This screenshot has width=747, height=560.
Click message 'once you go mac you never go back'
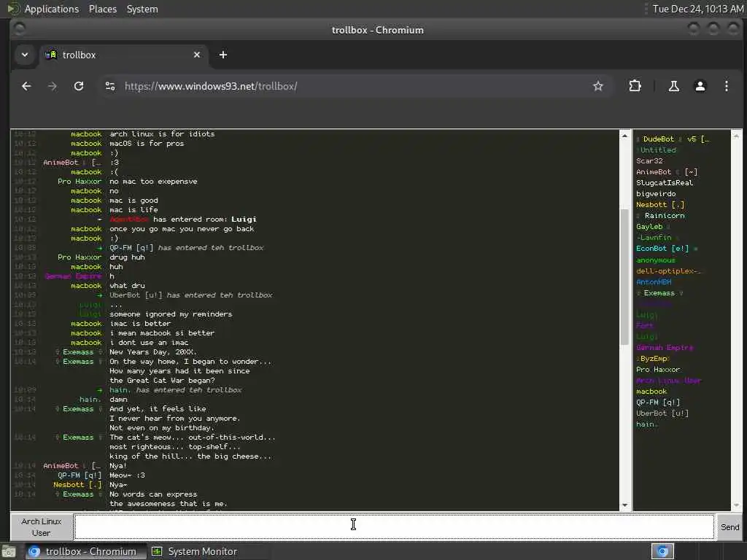(x=182, y=229)
